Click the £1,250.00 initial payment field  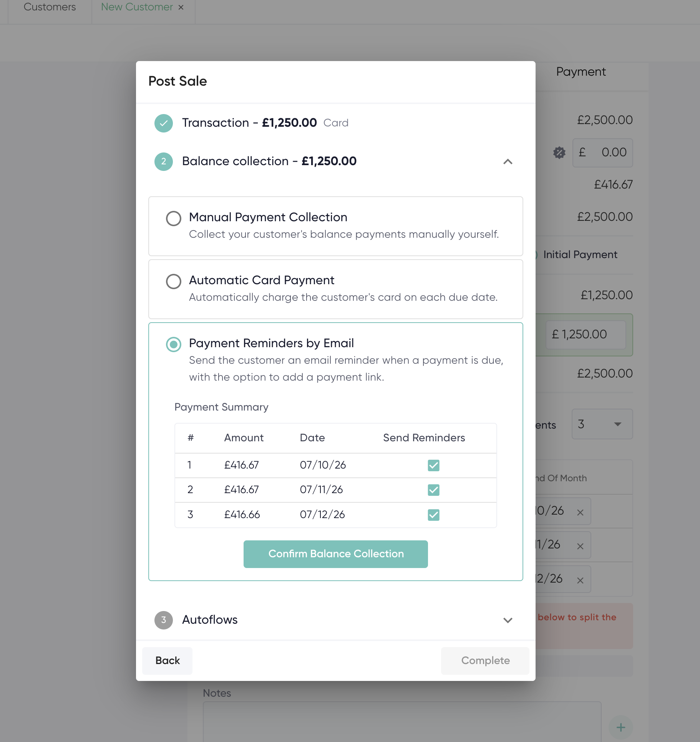pos(586,335)
